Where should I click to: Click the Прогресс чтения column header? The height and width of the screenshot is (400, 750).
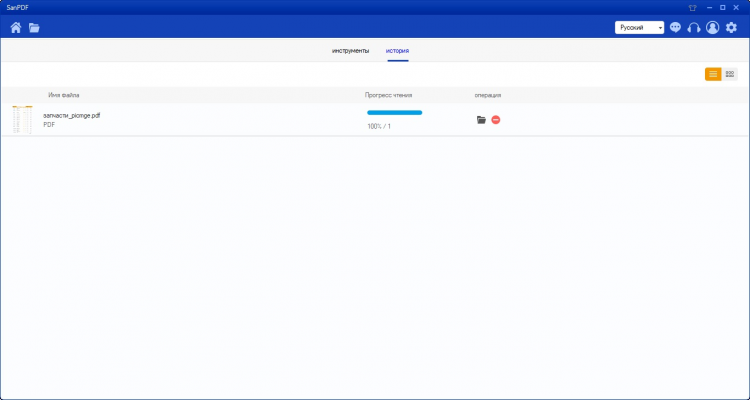pyautogui.click(x=389, y=95)
